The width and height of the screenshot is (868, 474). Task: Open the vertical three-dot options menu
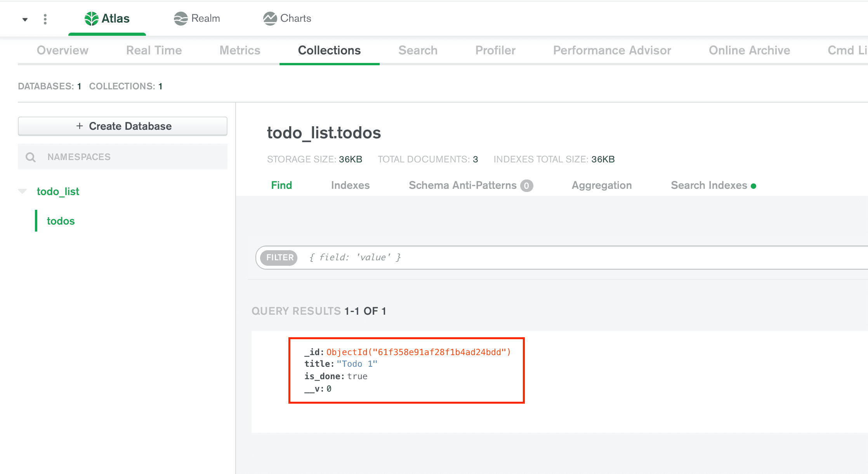pyautogui.click(x=45, y=19)
